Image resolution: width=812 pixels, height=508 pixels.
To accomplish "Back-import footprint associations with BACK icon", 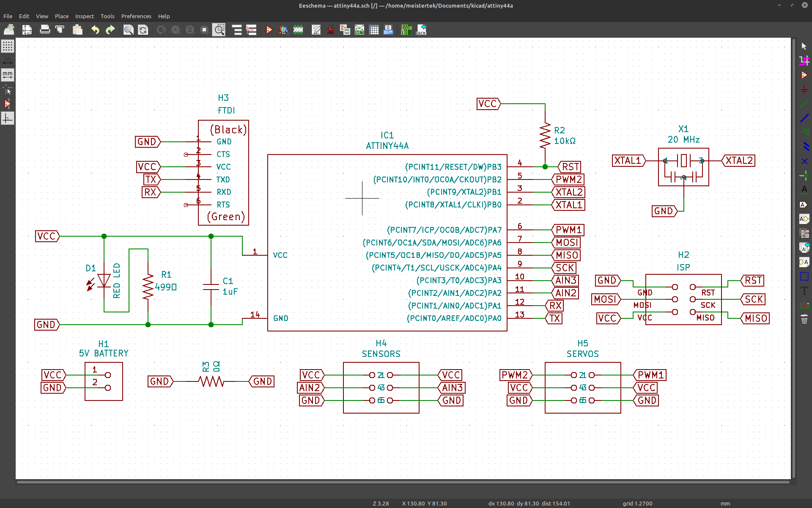I will coord(421,30).
